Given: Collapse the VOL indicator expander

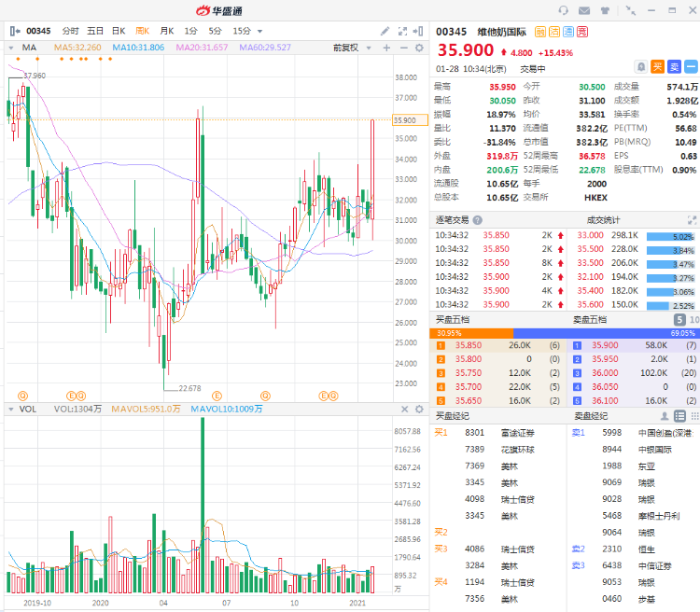Looking at the screenshot, I should coord(11,410).
